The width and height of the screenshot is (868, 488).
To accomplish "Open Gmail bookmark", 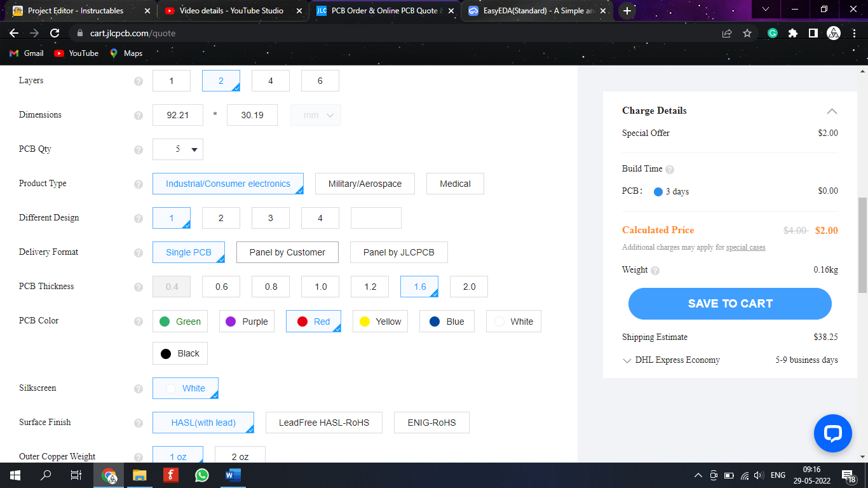I will [x=27, y=53].
